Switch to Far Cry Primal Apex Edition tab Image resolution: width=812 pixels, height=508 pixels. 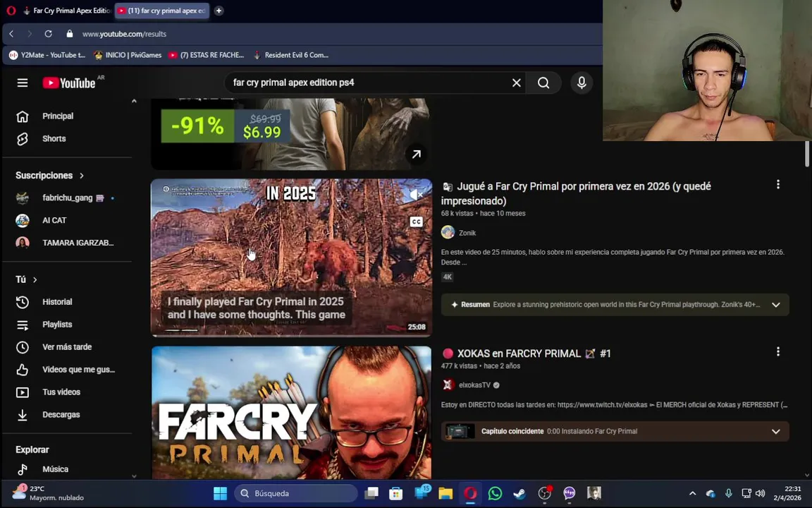click(67, 11)
